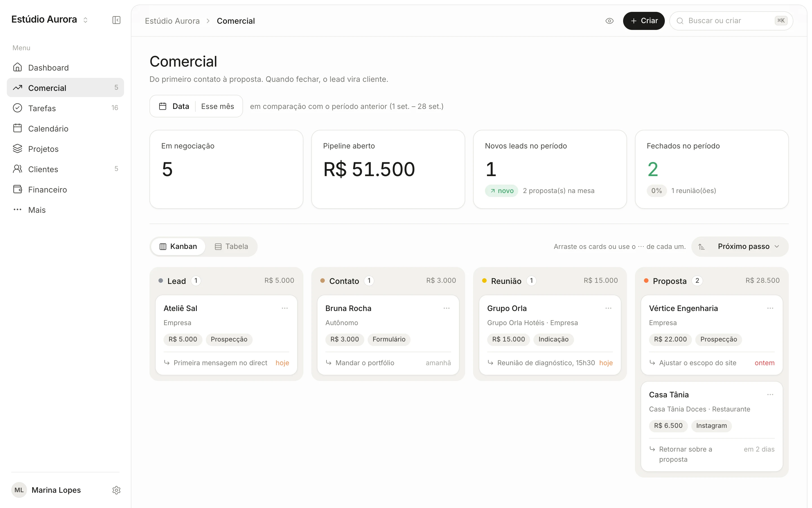Click the Projetos layers icon
The width and height of the screenshot is (812, 508).
(x=17, y=148)
